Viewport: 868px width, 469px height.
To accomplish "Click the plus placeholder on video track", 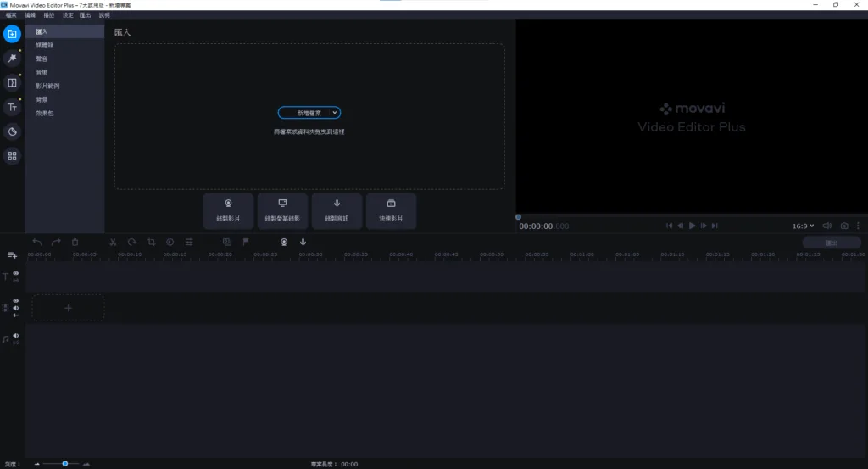I will click(68, 308).
